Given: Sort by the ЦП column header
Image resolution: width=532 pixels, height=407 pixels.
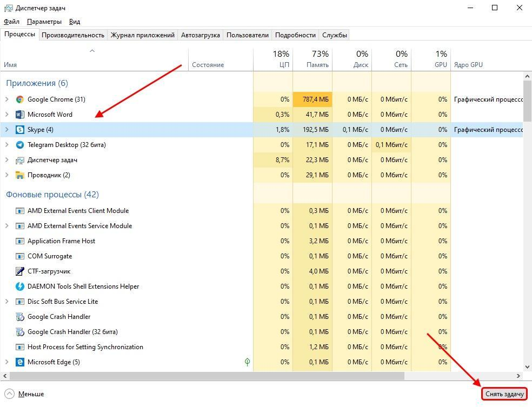Looking at the screenshot, I should [x=273, y=59].
